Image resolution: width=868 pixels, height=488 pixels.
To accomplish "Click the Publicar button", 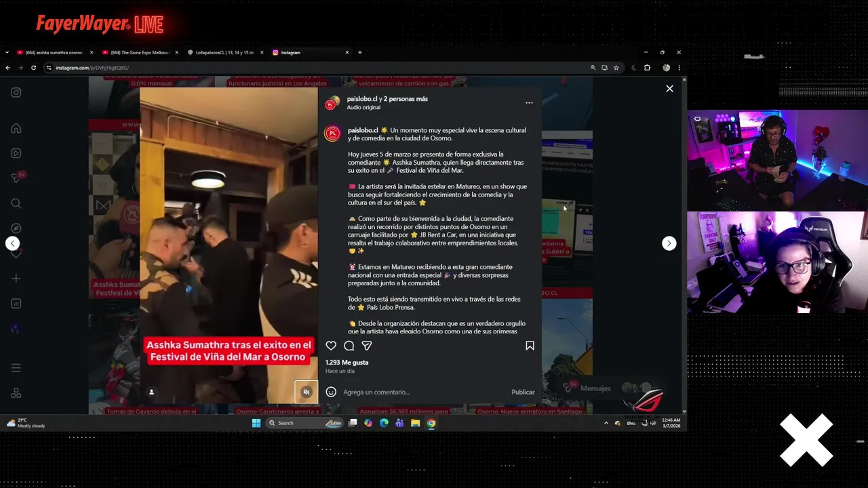I will point(523,392).
